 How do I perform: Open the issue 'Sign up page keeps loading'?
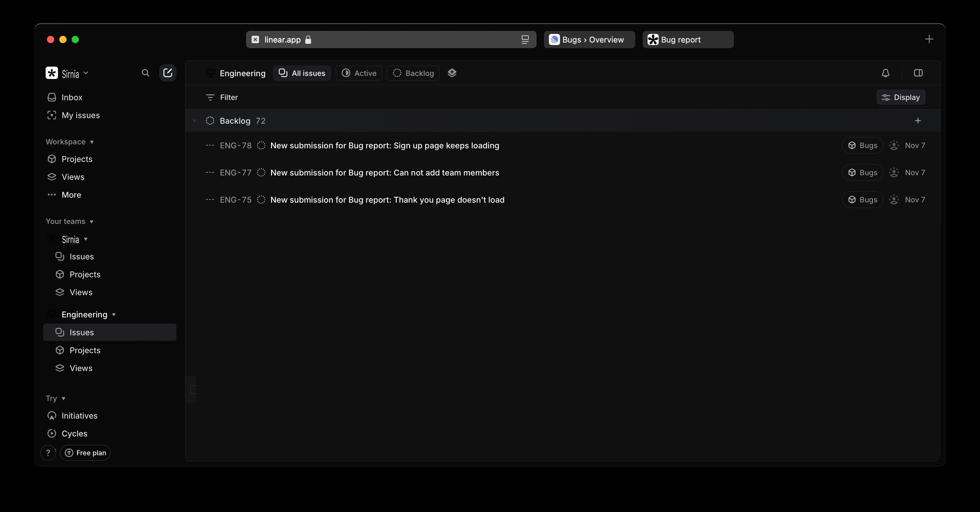coord(385,145)
